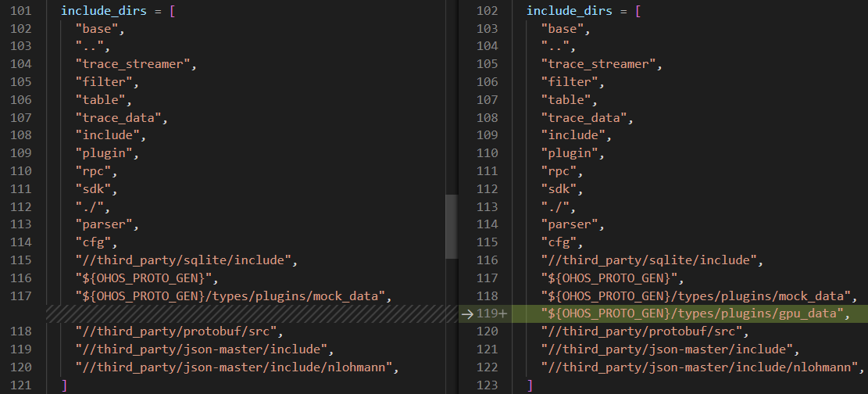This screenshot has width=868, height=394.
Task: Click line number 101 in left pane
Action: click(20, 11)
